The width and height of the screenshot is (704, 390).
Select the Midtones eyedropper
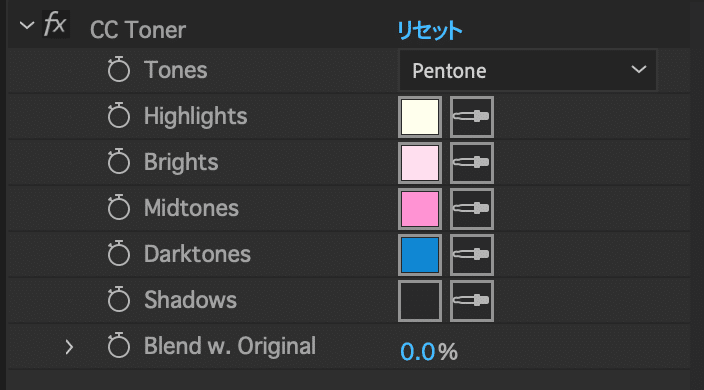click(x=471, y=209)
